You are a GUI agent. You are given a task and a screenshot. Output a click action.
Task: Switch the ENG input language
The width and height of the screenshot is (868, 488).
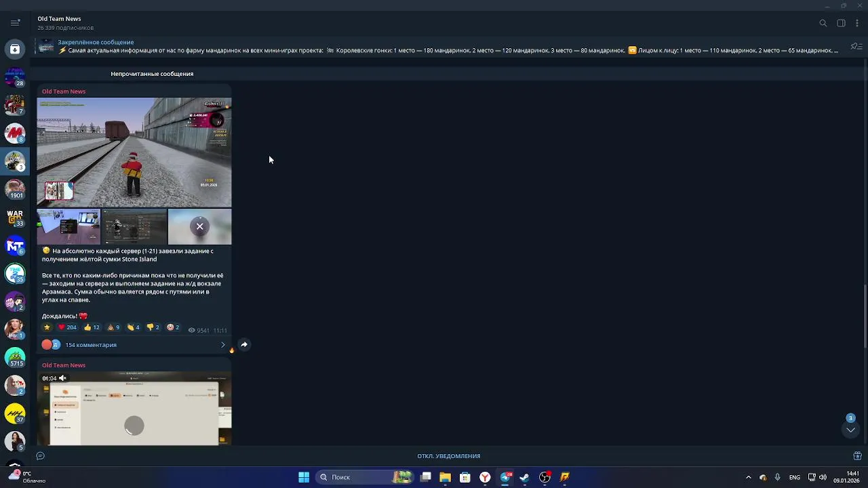[x=794, y=477]
